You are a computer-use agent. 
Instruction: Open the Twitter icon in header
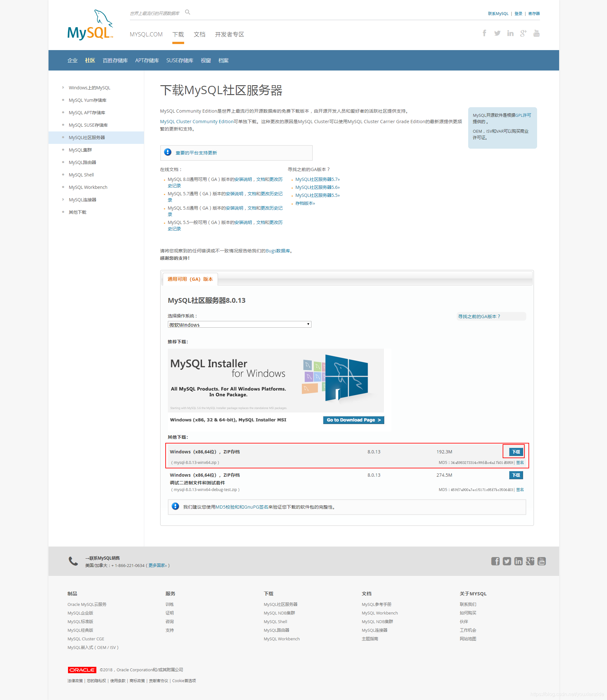click(x=497, y=33)
